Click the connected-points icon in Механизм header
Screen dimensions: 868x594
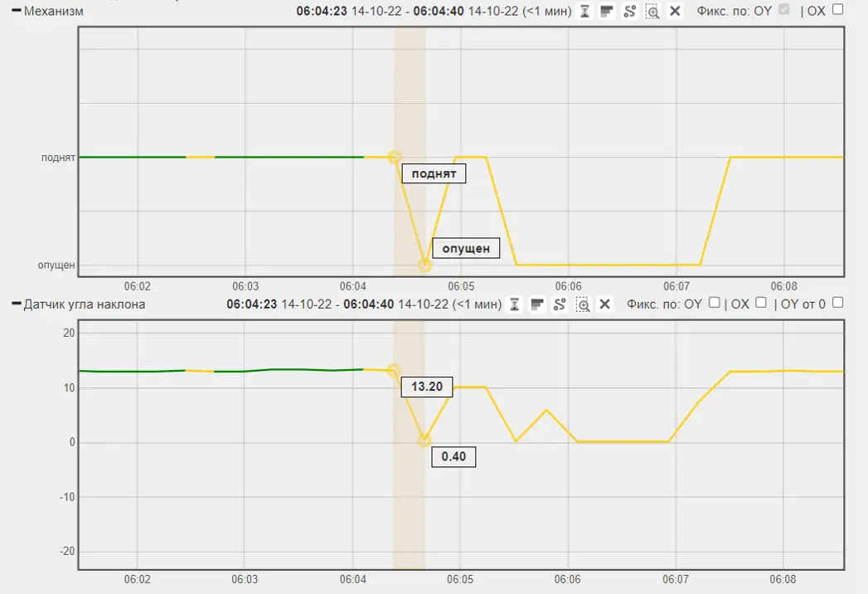[x=630, y=11]
